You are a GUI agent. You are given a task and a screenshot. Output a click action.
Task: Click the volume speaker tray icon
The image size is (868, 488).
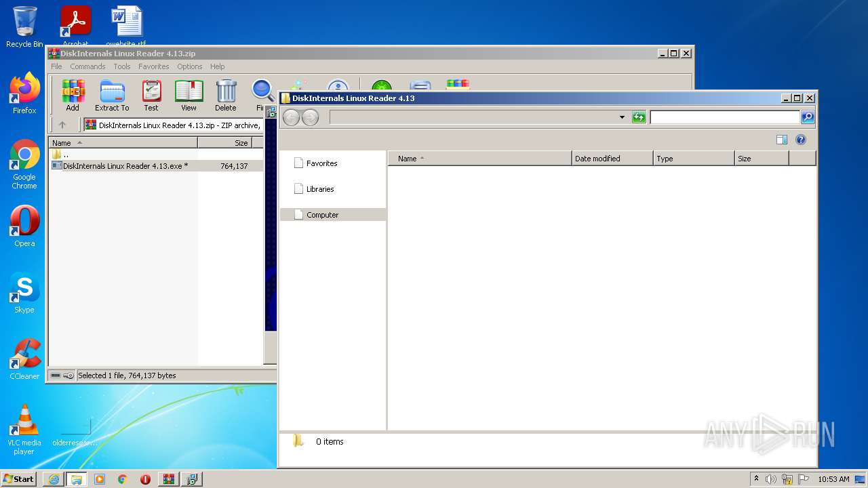[x=771, y=479]
